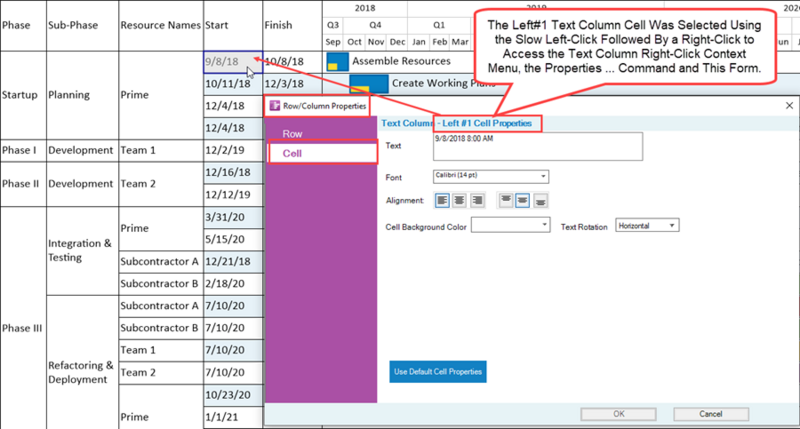Click the Start column header

233,26
